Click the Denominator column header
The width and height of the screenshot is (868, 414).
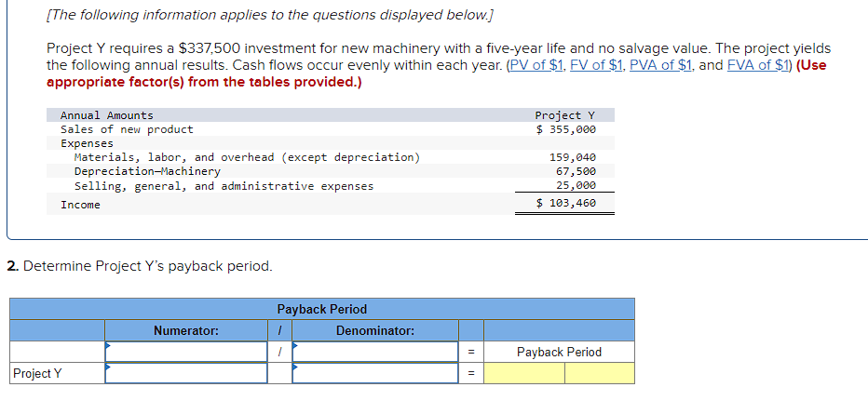[x=375, y=330]
